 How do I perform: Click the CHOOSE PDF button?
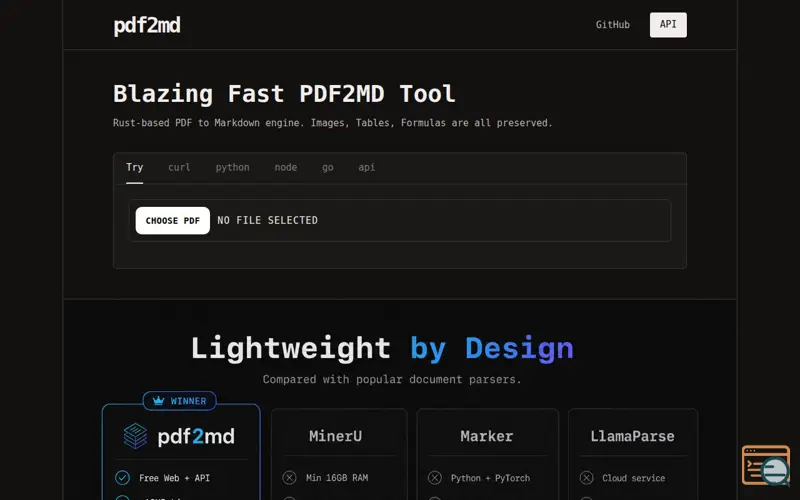pyautogui.click(x=172, y=220)
